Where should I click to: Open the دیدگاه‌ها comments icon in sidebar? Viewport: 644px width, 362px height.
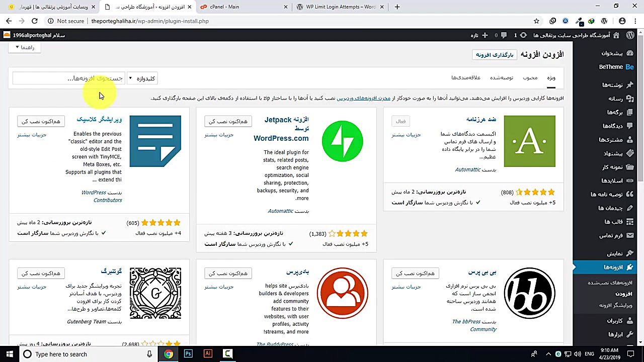tap(629, 126)
